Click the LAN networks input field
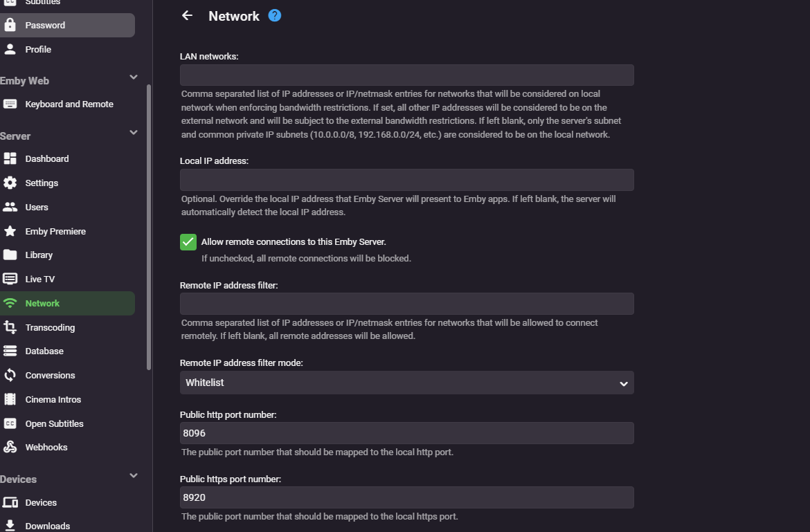Viewport: 810px width, 532px height. click(x=406, y=75)
